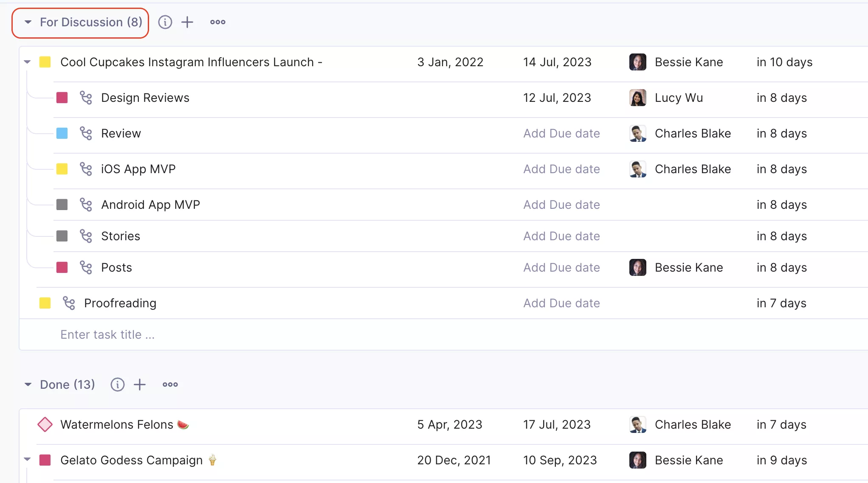Click Lucy Wu assignee name
Viewport: 868px width, 483px height.
(679, 98)
